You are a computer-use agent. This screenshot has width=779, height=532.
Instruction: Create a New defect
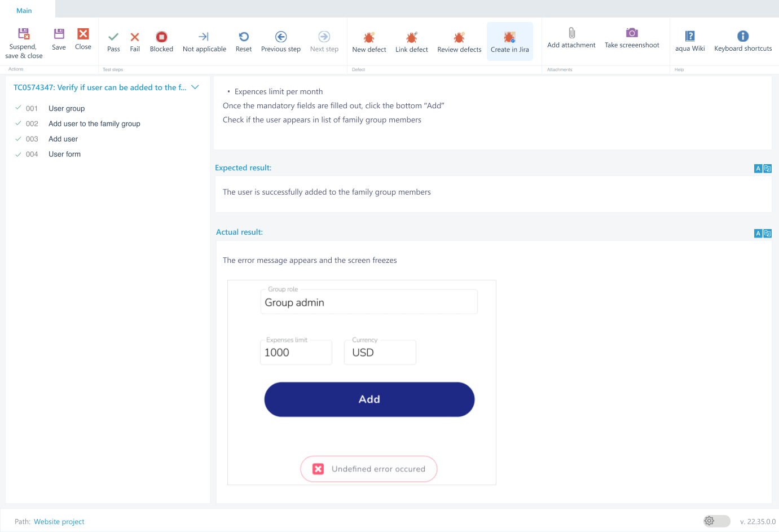(x=369, y=41)
